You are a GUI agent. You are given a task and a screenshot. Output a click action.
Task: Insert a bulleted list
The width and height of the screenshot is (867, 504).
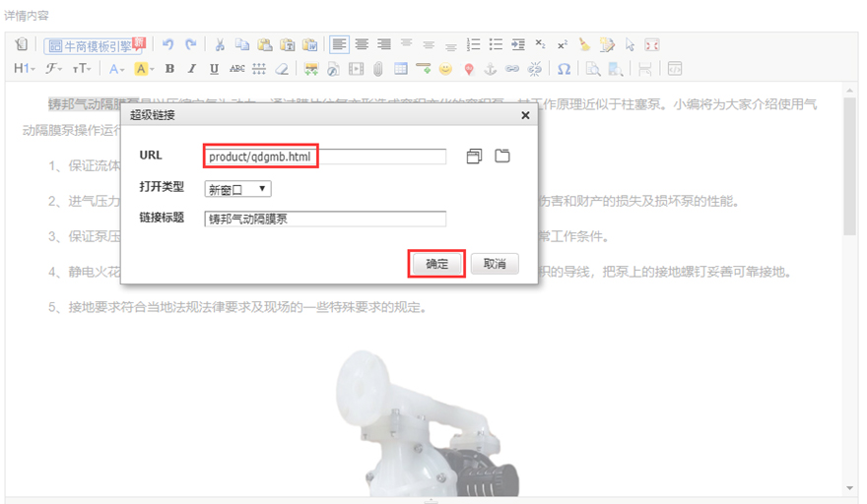[x=496, y=44]
